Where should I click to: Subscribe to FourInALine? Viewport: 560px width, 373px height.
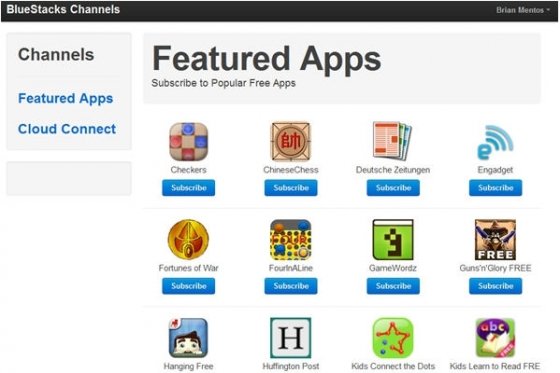coord(291,286)
